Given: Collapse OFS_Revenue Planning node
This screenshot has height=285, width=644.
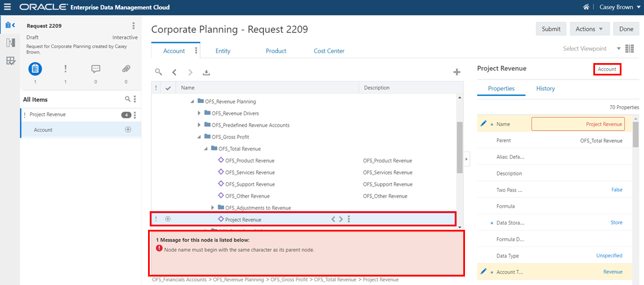Looking at the screenshot, I should tap(193, 101).
